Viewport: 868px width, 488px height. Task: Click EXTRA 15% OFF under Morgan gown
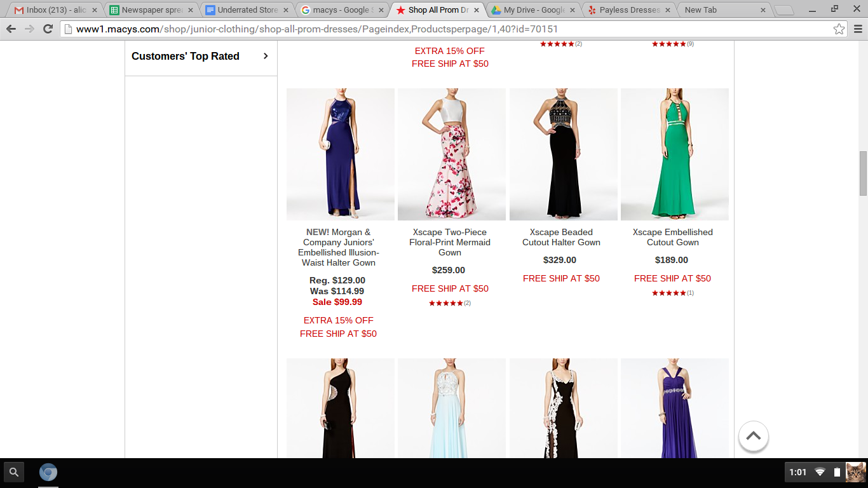[339, 320]
